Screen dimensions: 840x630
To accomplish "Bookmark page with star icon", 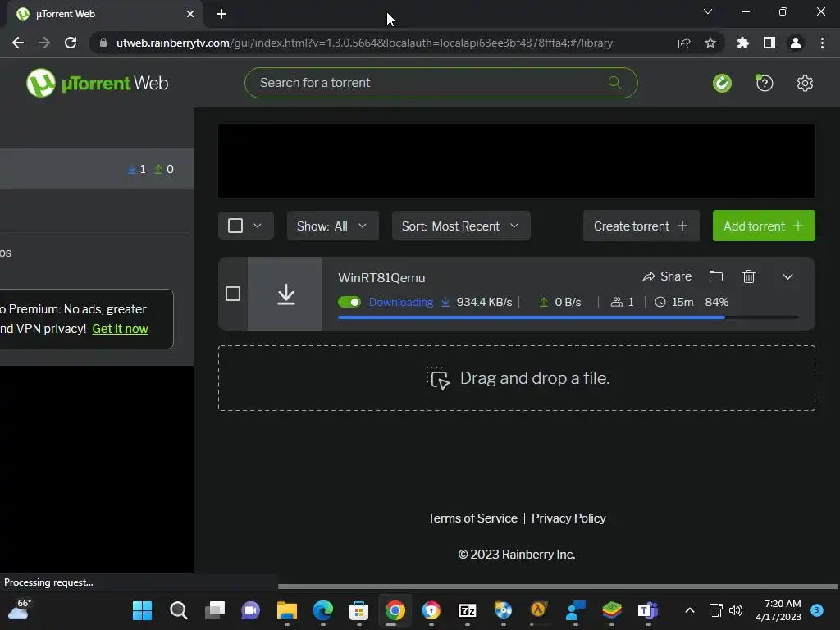I will point(710,43).
